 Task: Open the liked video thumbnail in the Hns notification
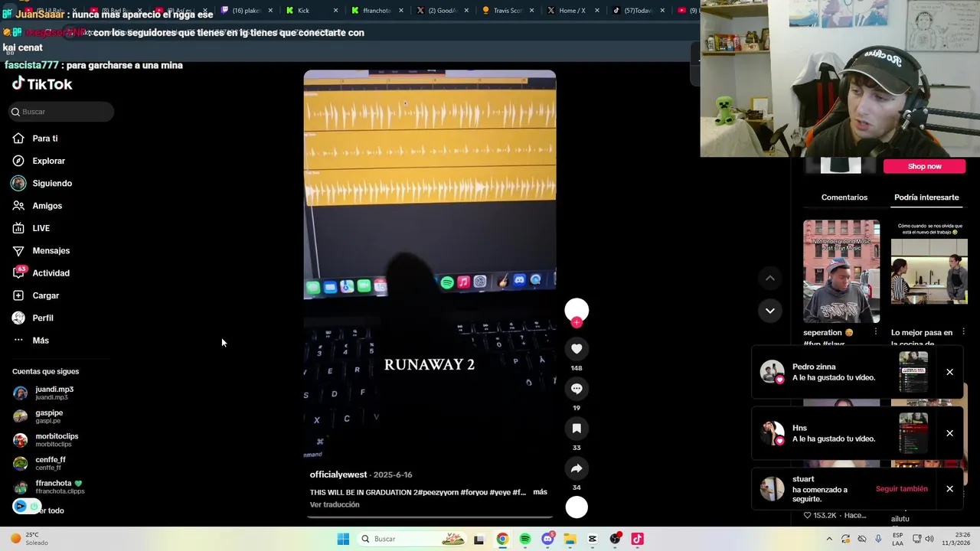coord(913,433)
